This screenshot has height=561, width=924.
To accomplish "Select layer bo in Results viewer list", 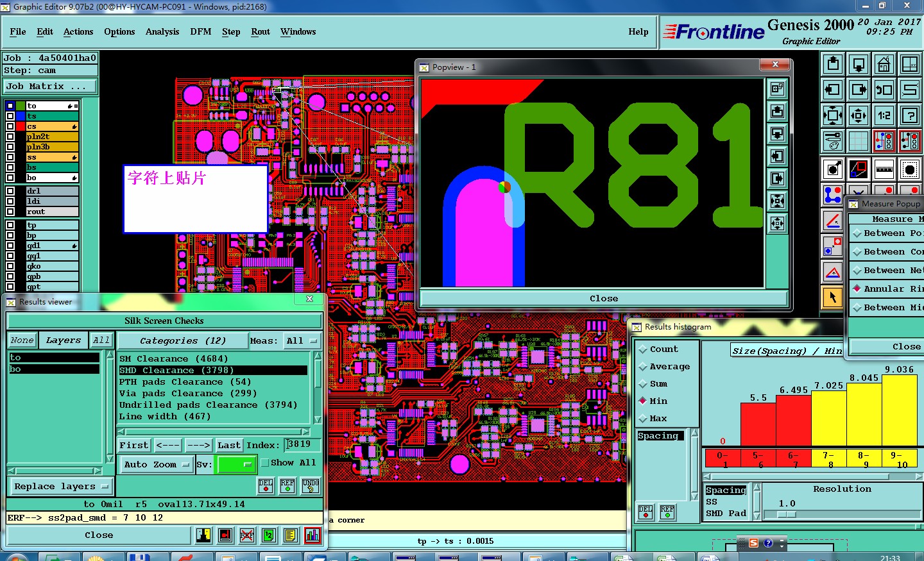I will [x=54, y=369].
